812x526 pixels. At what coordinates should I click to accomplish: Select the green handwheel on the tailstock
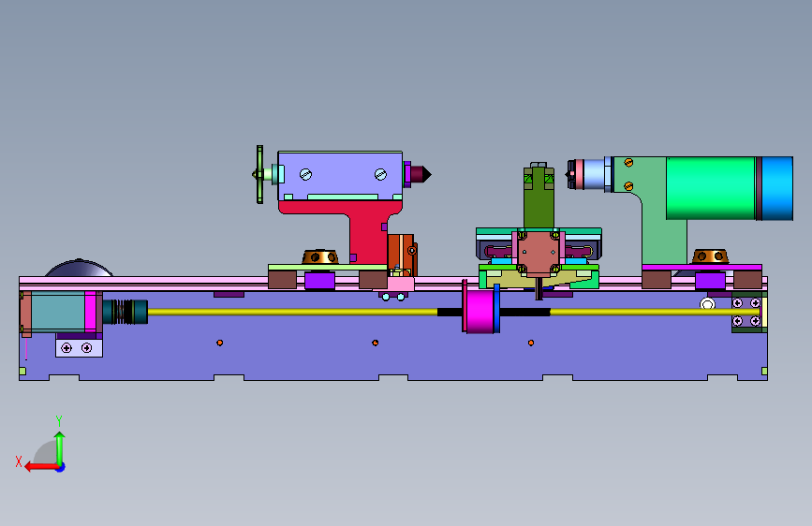(259, 174)
